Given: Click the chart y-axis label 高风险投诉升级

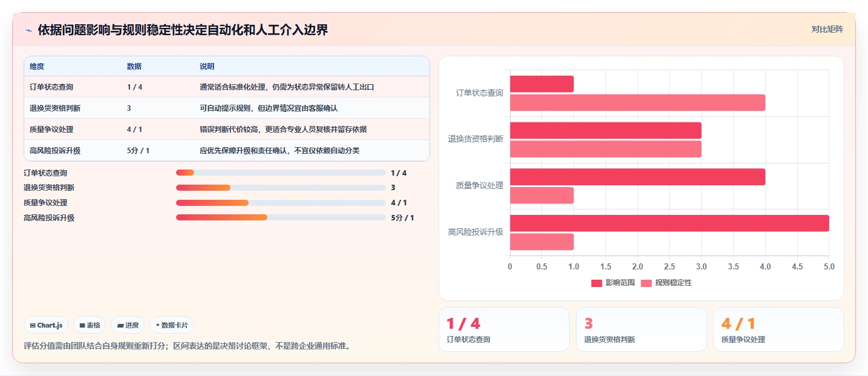Looking at the screenshot, I should (x=475, y=232).
